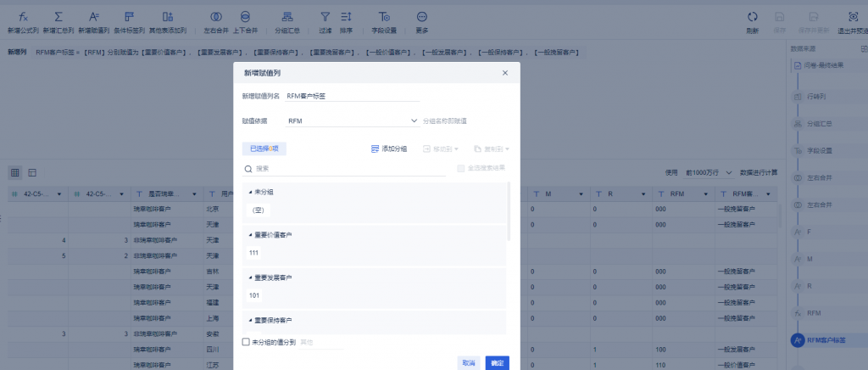Click the 其他表添加列 icon
Image resolution: width=868 pixels, height=370 pixels.
pyautogui.click(x=168, y=17)
